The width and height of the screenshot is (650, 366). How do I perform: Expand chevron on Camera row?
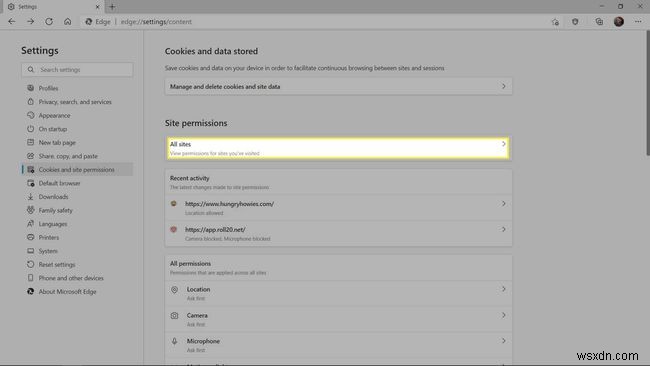click(504, 315)
